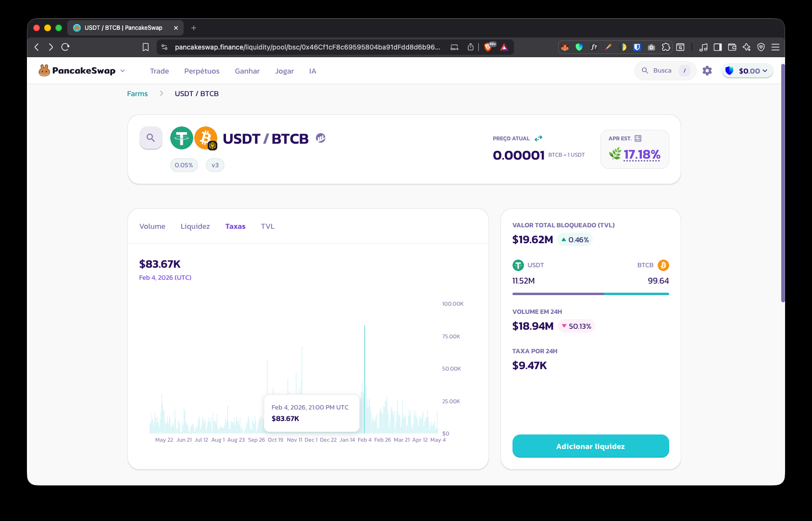Open the APR calculator icon
This screenshot has height=521, width=812.
(x=638, y=138)
